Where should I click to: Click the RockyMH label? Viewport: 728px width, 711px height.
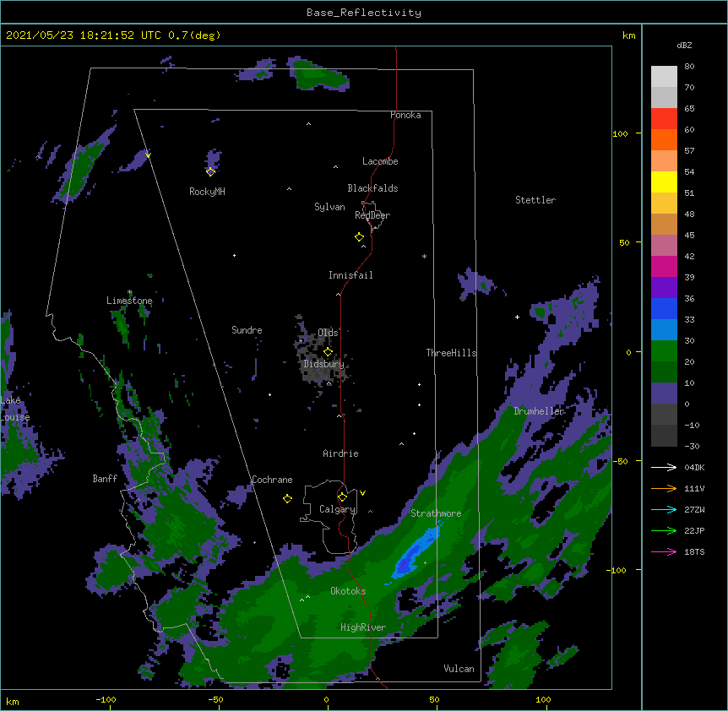pyautogui.click(x=207, y=192)
